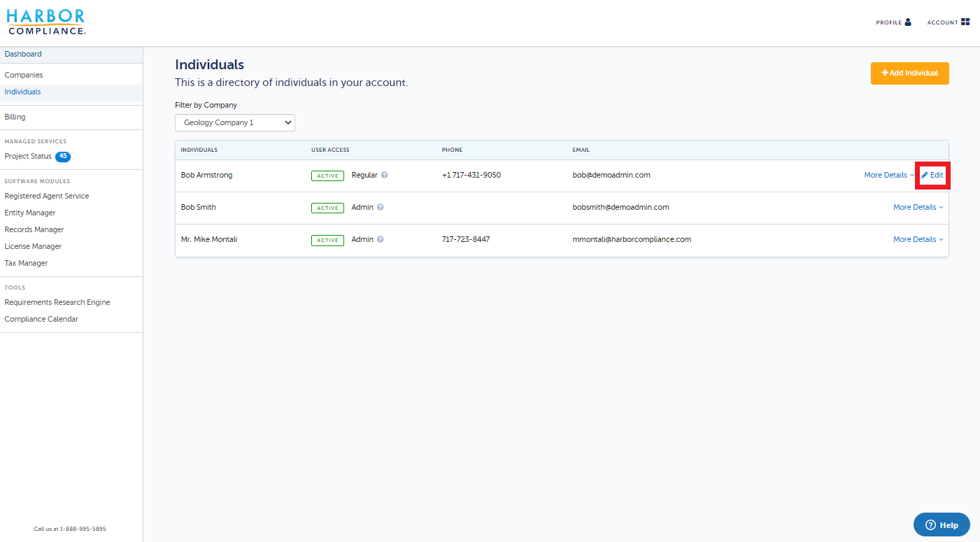This screenshot has width=980, height=542.
Task: Go to Companies in the sidebar
Action: point(24,75)
